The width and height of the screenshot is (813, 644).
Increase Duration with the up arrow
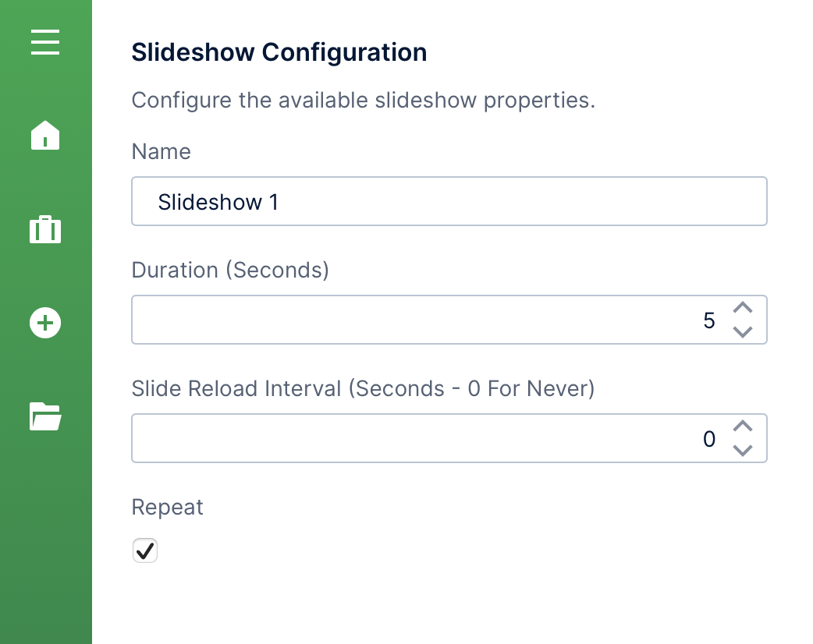point(743,308)
